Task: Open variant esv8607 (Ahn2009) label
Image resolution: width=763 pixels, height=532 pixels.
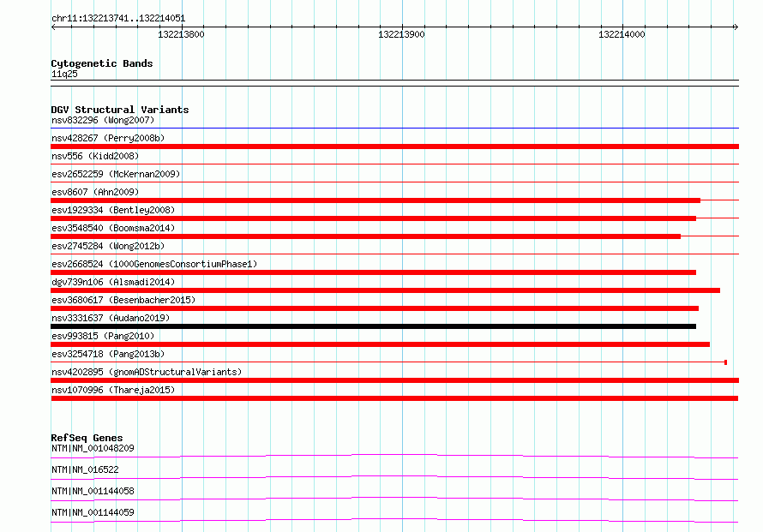Action: [95, 192]
